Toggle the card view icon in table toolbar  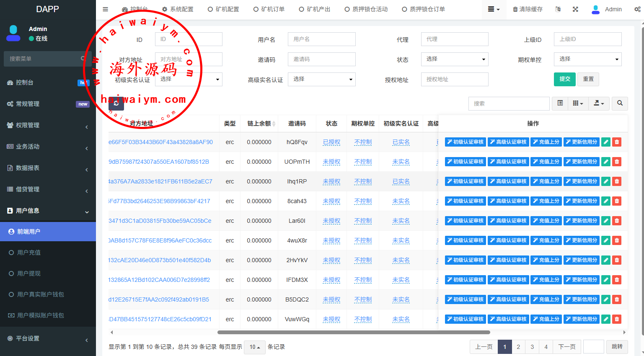[560, 103]
